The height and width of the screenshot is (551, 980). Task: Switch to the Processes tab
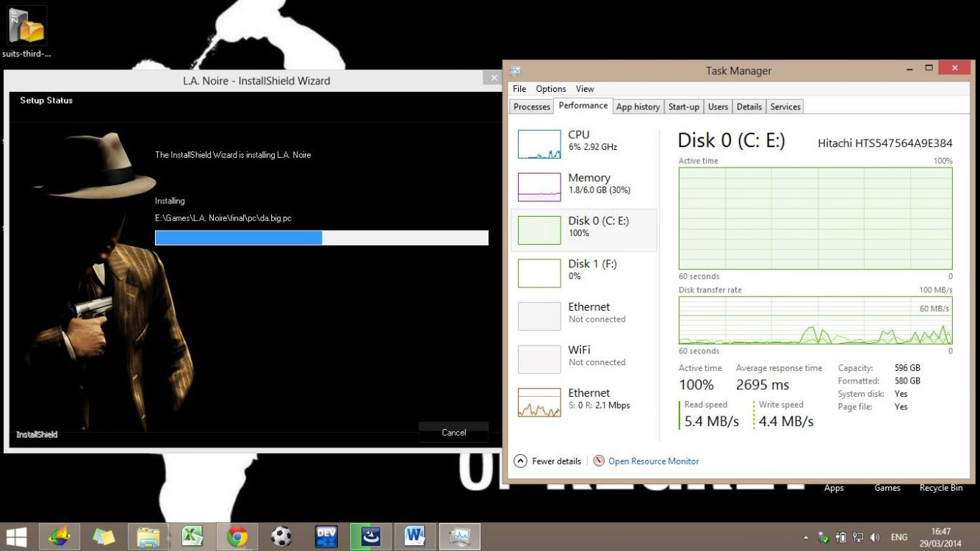[x=532, y=107]
